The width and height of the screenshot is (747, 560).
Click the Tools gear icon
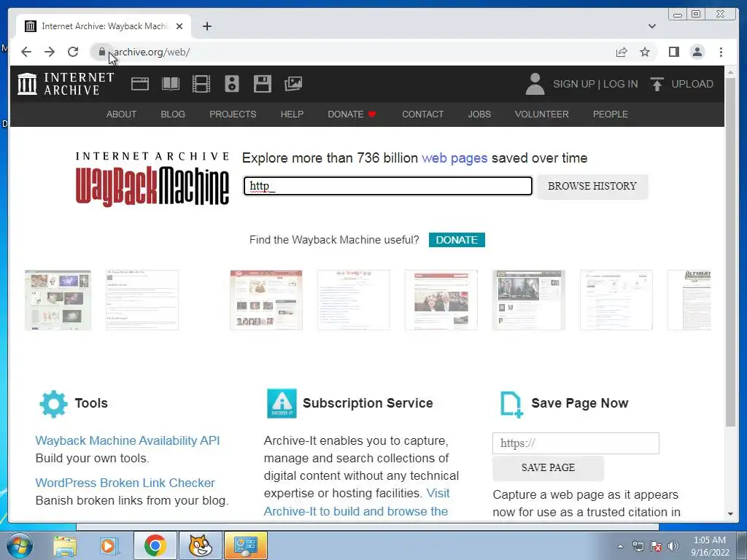(53, 404)
